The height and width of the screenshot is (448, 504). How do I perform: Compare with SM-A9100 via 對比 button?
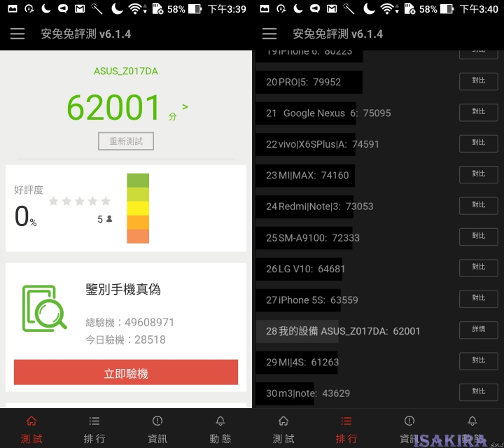point(479,237)
